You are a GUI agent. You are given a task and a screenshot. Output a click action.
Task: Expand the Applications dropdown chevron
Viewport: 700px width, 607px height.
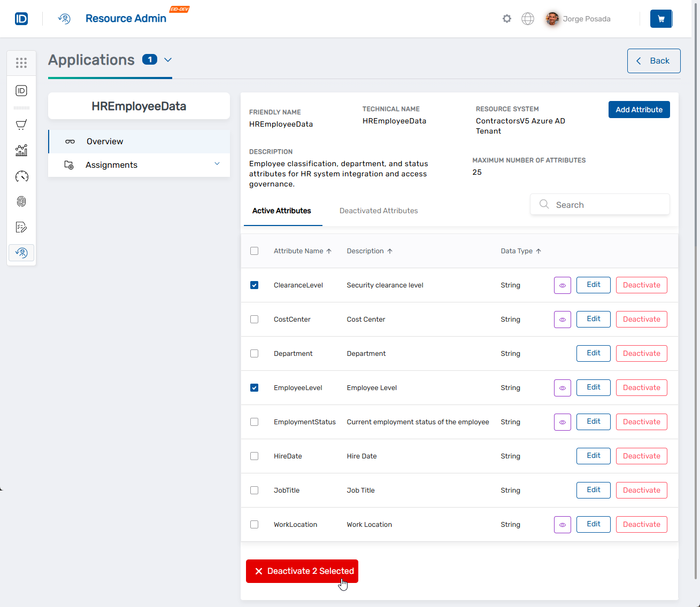pyautogui.click(x=168, y=60)
